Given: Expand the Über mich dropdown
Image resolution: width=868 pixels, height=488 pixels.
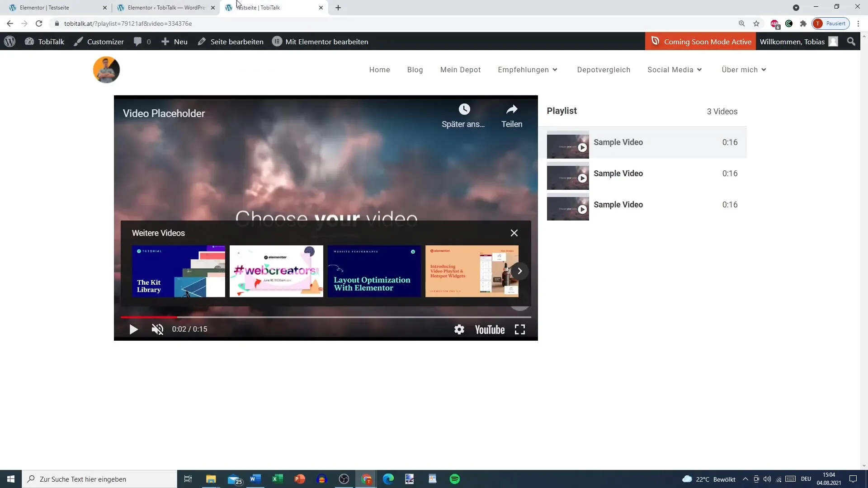Looking at the screenshot, I should [744, 70].
